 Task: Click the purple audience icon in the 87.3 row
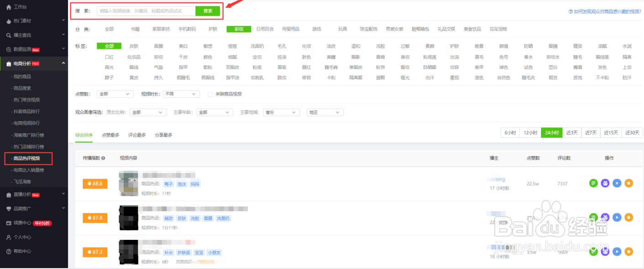click(605, 252)
